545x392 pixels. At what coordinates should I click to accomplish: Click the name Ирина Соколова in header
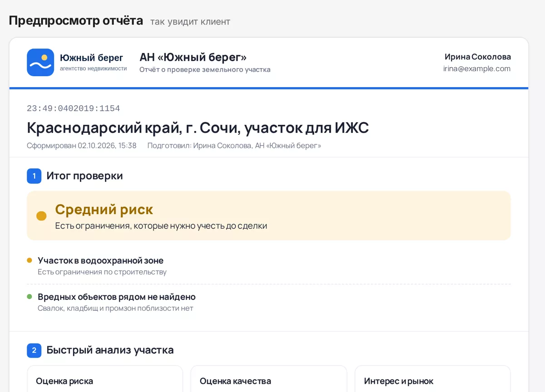(x=478, y=57)
